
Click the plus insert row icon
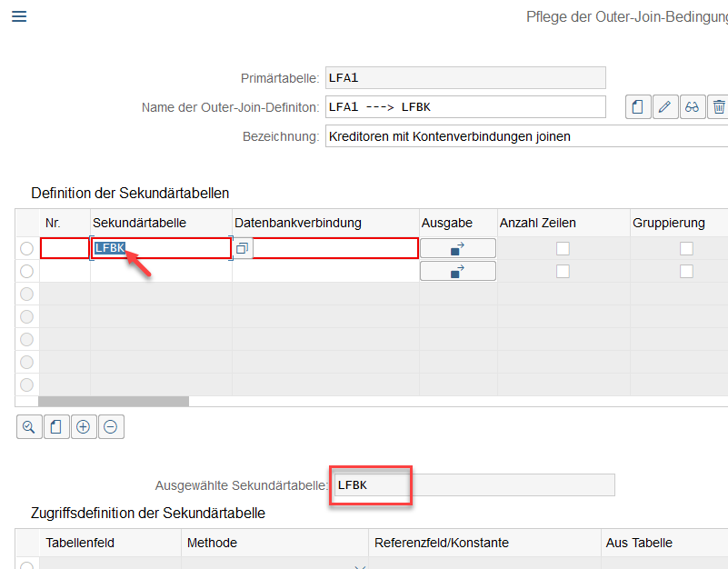point(84,426)
